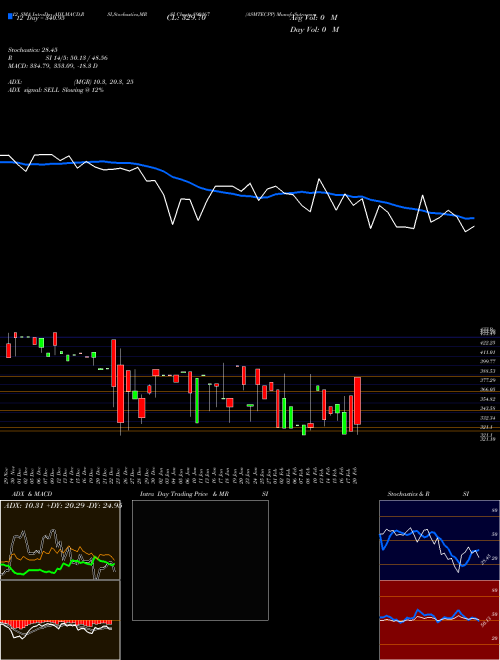Click the 'Stochastics & R' panel title
Viewport: 500px width, 660px height.
coord(408,494)
